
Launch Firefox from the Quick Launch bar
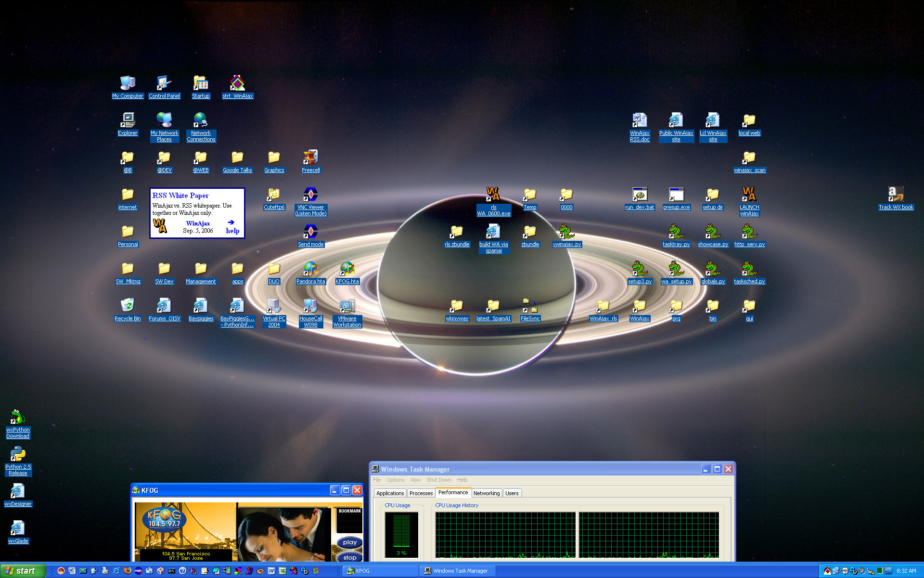click(128, 571)
